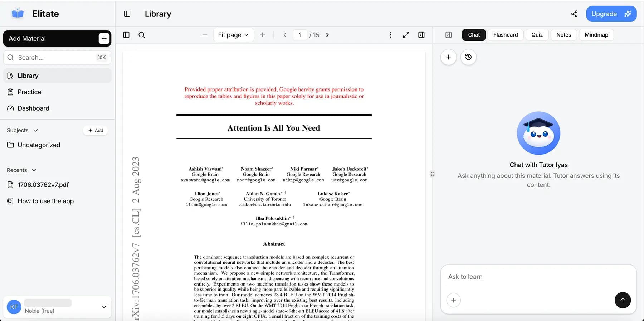Expand the account menu for Nobie (free)
The width and height of the screenshot is (644, 321).
(x=104, y=307)
